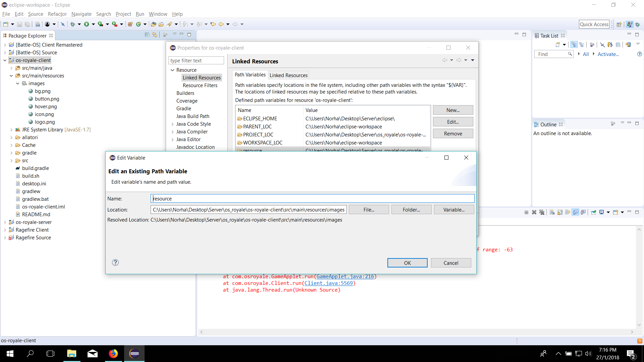Viewport: 644px width, 362px height.
Task: Click Remove All Terminated Launches in console
Action: coord(542,212)
